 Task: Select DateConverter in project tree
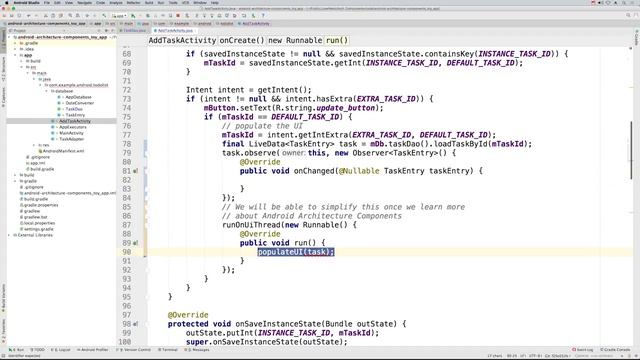80,103
